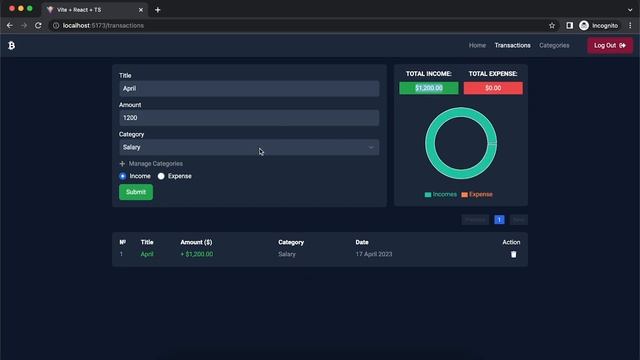The image size is (640, 360).
Task: Go forward using the browser forward arrow
Action: (24, 25)
